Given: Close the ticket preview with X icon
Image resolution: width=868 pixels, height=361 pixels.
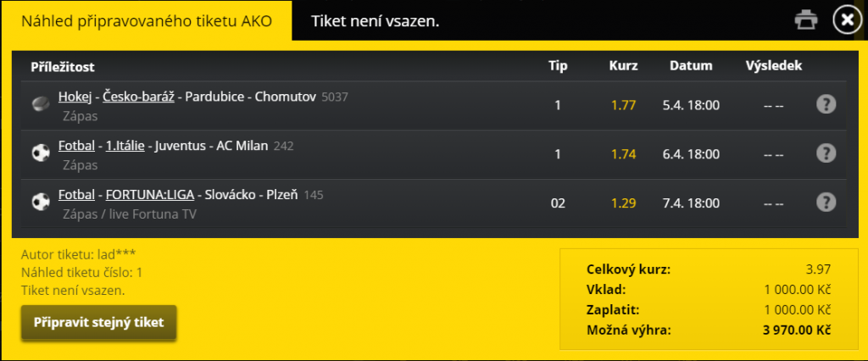Looking at the screenshot, I should (x=846, y=19).
